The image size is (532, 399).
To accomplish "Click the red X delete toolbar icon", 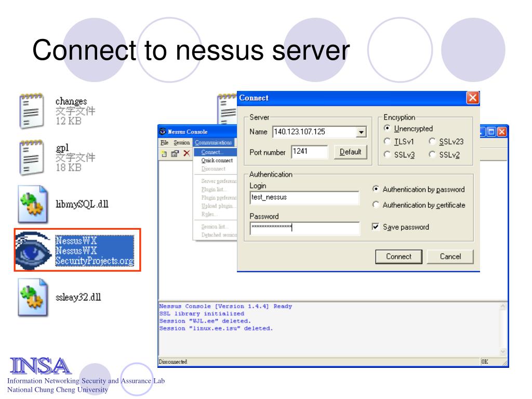I will 187,153.
